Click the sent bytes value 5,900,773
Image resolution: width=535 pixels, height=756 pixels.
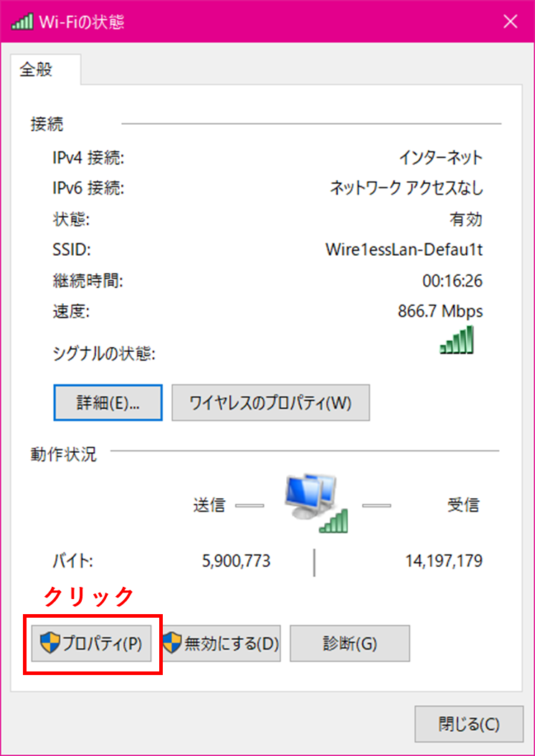(x=237, y=561)
